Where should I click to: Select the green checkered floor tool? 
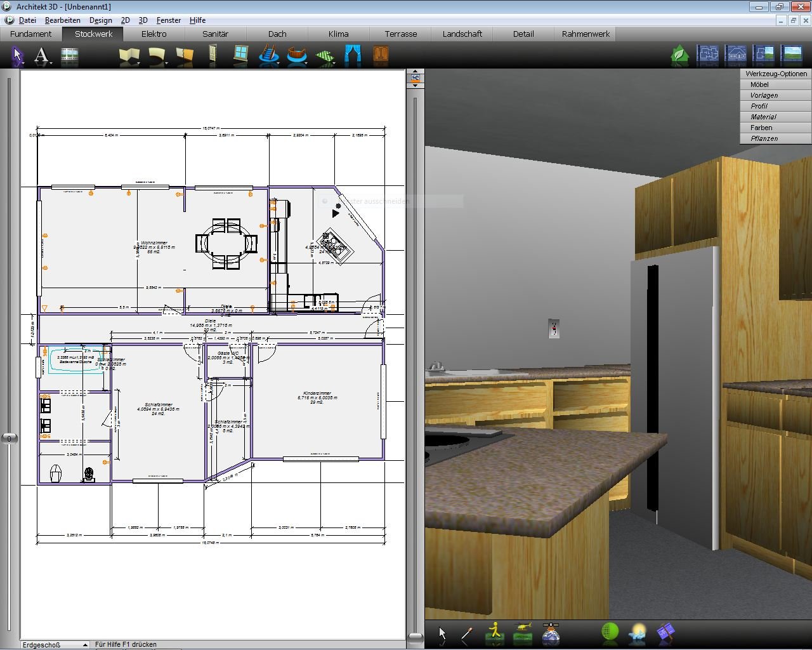pos(325,56)
